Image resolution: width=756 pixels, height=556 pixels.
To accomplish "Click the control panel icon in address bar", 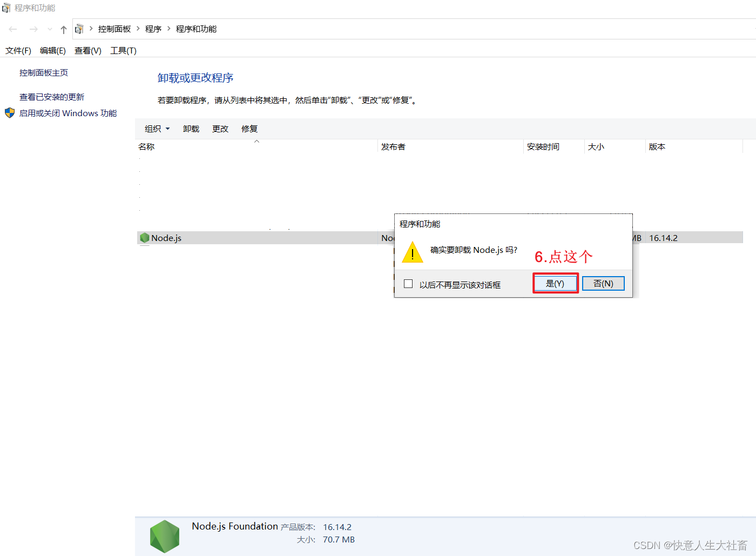I will [79, 29].
